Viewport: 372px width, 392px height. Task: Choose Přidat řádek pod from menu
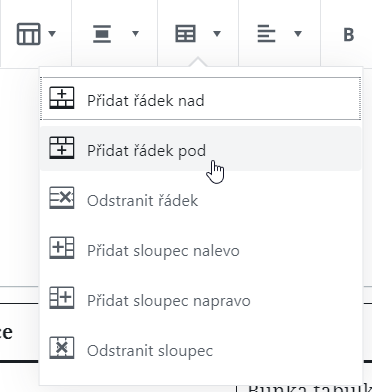coord(200,148)
